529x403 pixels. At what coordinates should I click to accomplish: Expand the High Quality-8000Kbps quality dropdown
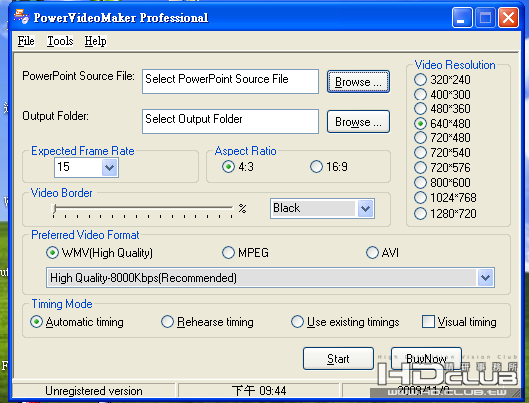click(486, 278)
